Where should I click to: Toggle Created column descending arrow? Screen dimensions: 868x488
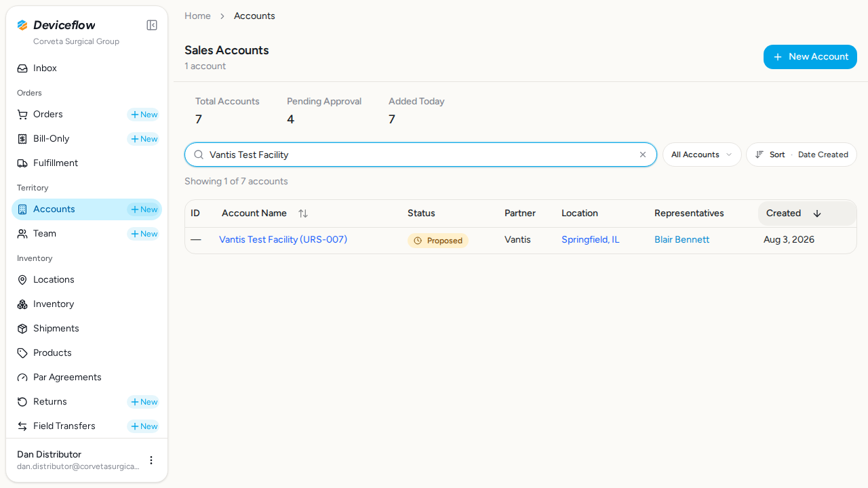(x=817, y=213)
